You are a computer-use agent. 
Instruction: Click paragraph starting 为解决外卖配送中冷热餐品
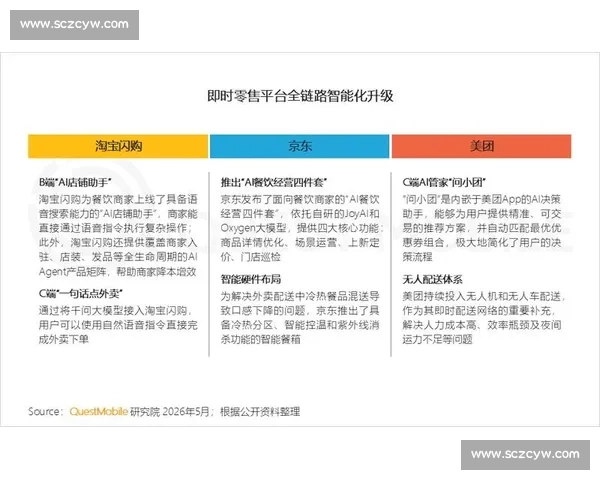pos(300,317)
